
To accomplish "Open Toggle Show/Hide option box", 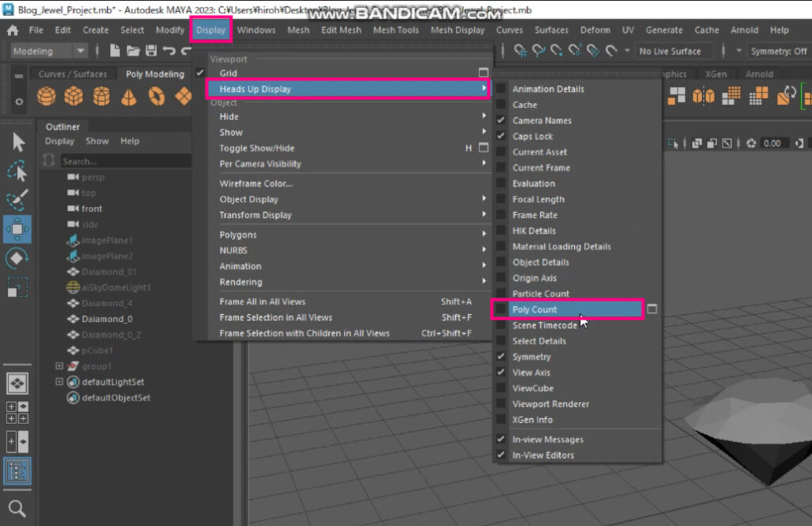I will point(483,148).
